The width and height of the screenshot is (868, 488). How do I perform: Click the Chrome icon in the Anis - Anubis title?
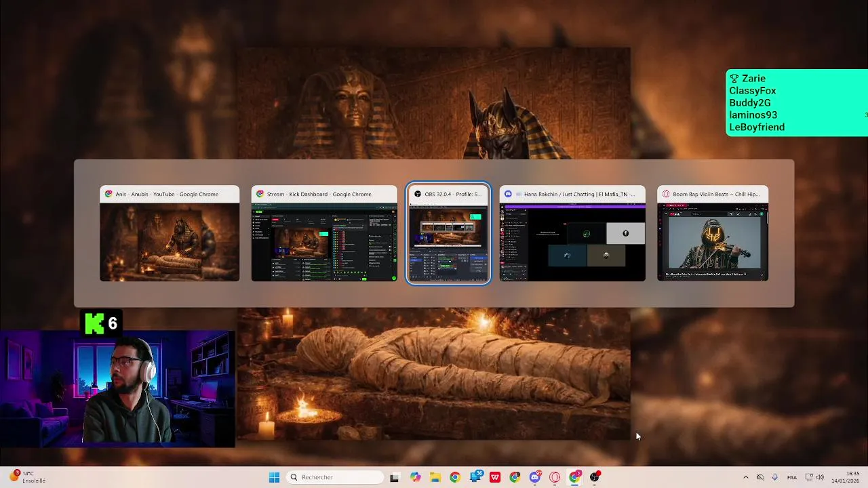108,194
